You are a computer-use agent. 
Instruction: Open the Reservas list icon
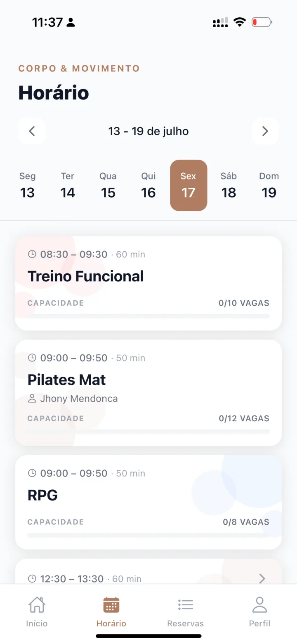pyautogui.click(x=185, y=605)
